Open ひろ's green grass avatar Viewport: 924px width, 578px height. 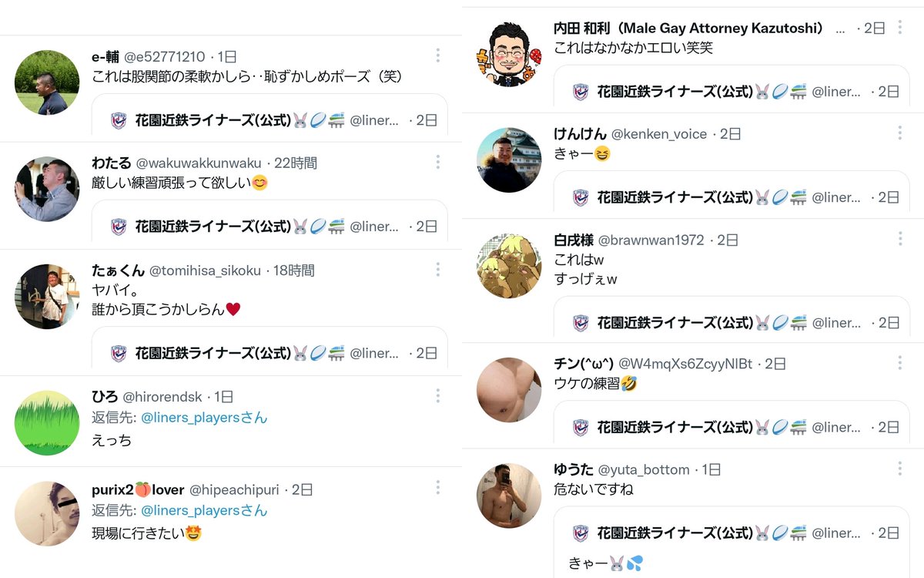[47, 423]
